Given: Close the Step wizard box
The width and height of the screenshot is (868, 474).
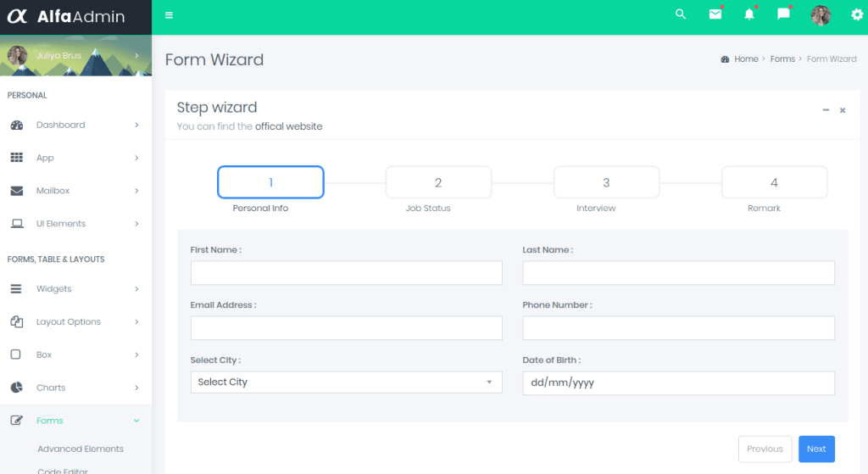Looking at the screenshot, I should [843, 110].
